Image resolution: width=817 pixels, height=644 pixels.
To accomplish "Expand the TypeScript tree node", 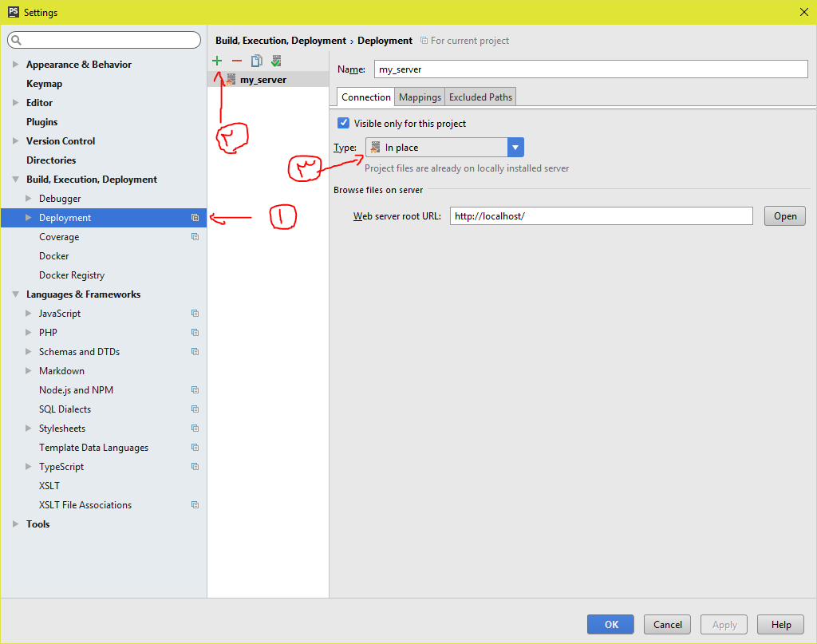I will point(29,467).
